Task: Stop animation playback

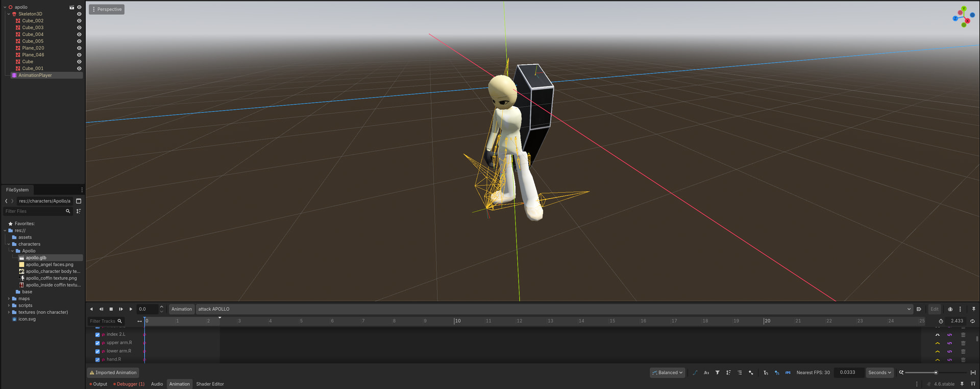Action: (x=111, y=309)
